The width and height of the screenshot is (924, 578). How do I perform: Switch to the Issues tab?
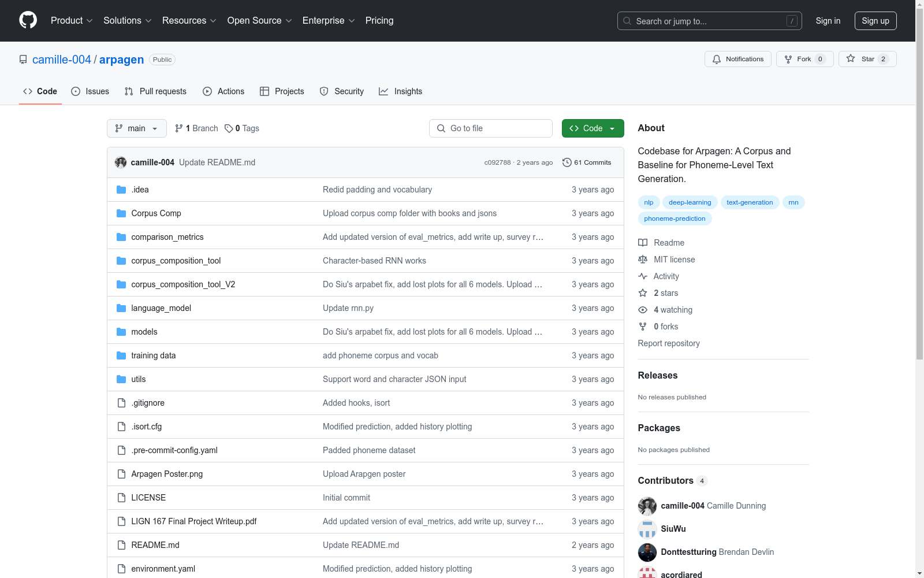tap(90, 91)
